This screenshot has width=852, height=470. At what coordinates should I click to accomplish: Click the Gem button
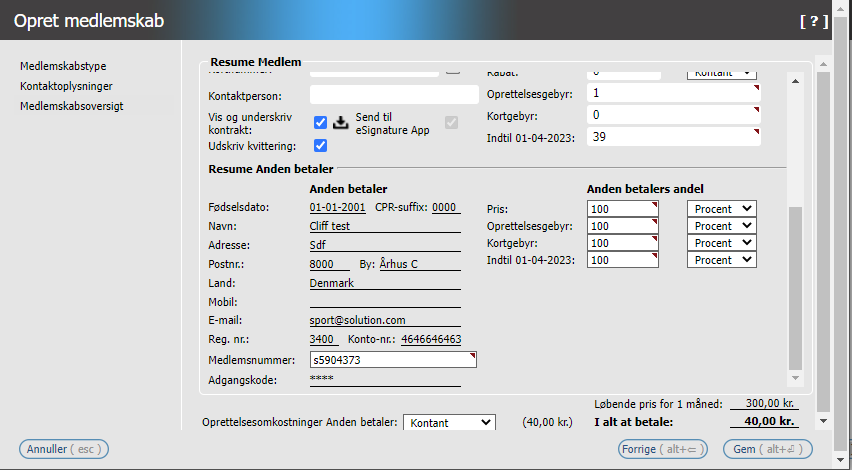[768, 449]
